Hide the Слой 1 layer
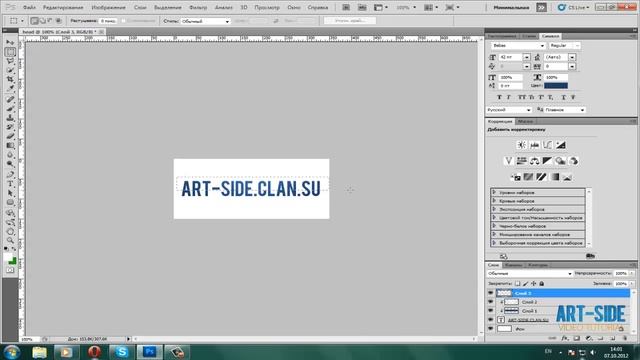This screenshot has width=640, height=360. [491, 311]
